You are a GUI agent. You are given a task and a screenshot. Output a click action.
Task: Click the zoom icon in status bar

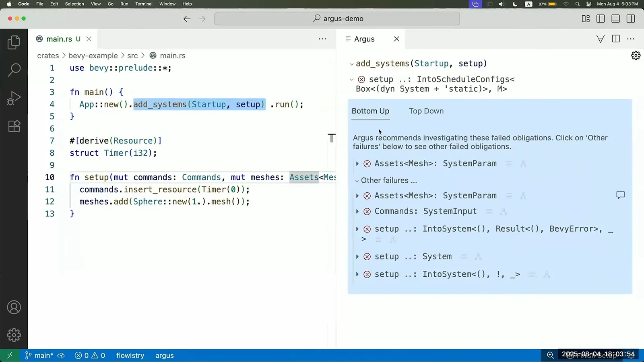[550, 355]
